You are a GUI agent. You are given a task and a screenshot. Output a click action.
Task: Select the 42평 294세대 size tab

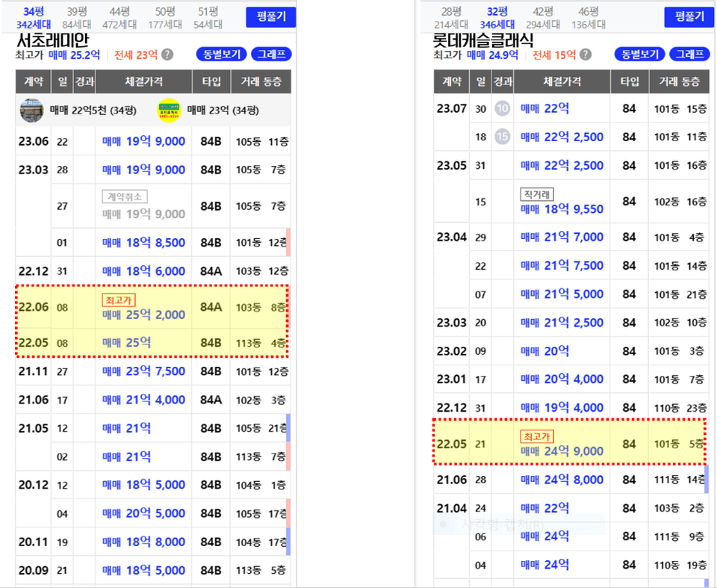coord(543,18)
